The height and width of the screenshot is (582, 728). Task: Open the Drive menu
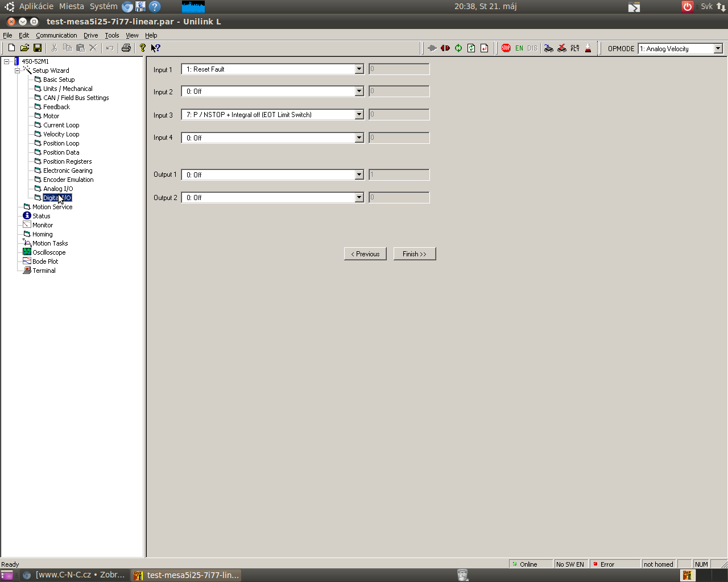pyautogui.click(x=91, y=35)
